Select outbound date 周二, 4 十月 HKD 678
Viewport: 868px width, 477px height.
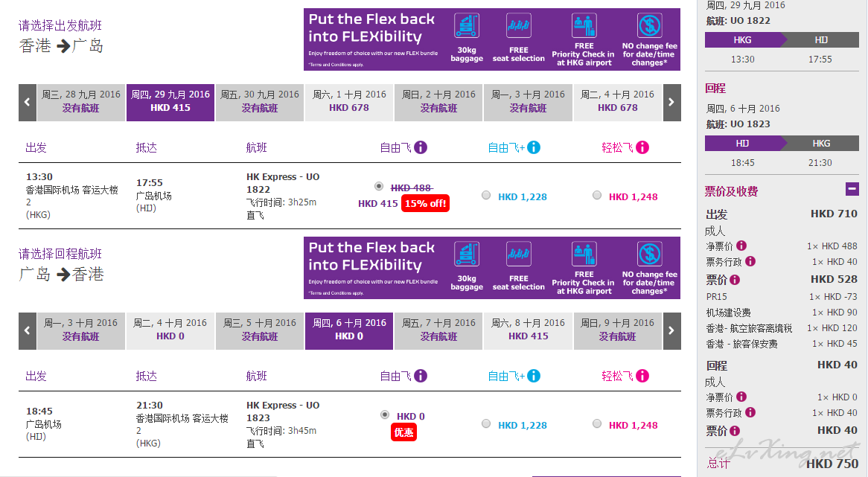[618, 103]
